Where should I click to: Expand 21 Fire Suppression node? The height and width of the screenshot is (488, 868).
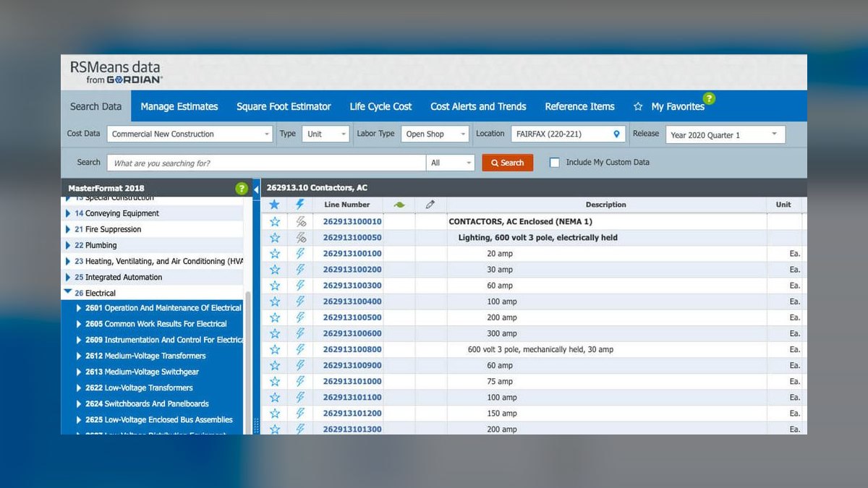pos(69,229)
